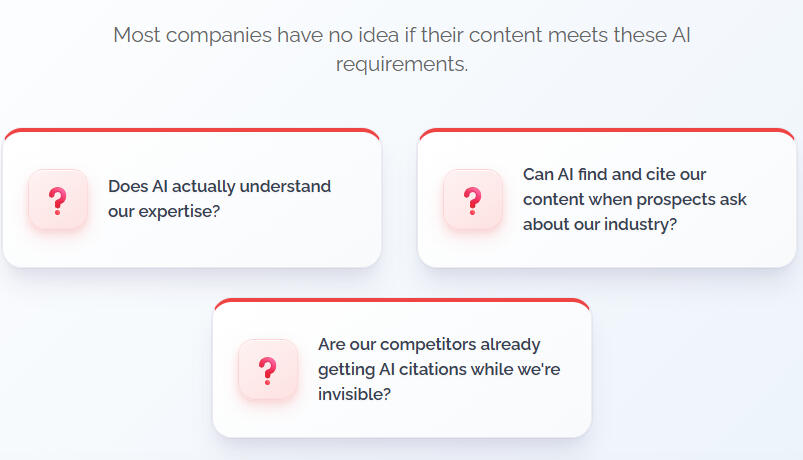Click the 'content when prospects ask' line
This screenshot has height=460, width=803.
click(634, 199)
